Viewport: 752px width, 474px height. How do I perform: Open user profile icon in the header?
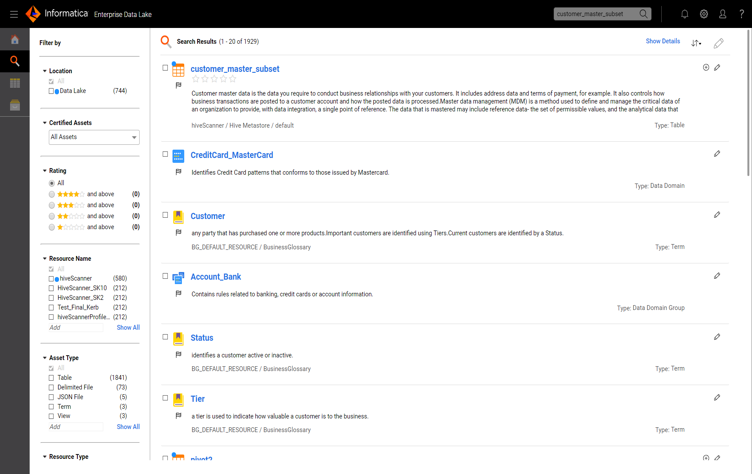click(723, 14)
